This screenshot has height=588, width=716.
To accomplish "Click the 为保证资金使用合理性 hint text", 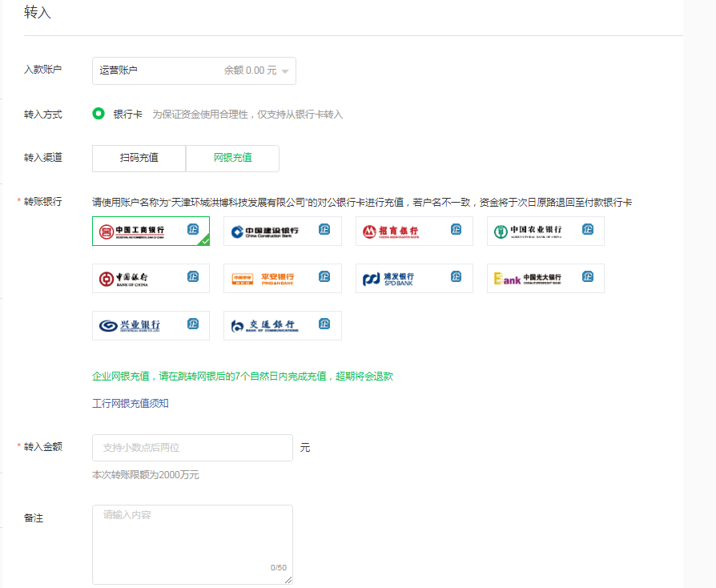I will pyautogui.click(x=247, y=115).
